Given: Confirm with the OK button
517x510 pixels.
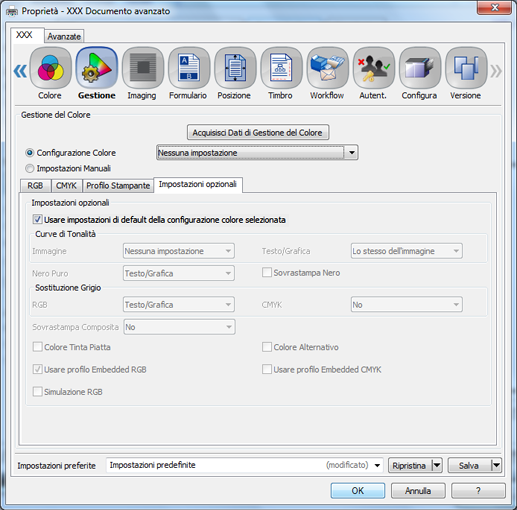Looking at the screenshot, I should coord(358,491).
